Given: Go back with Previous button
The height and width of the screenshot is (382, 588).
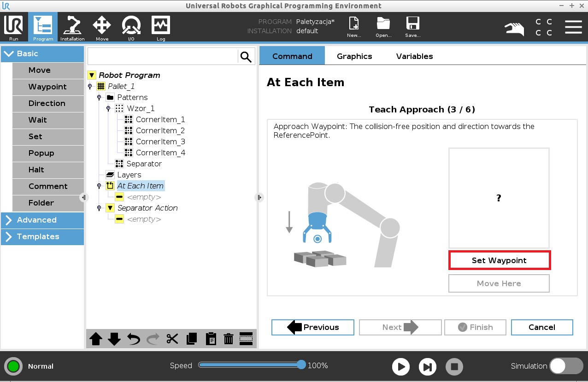Looking at the screenshot, I should [x=313, y=327].
